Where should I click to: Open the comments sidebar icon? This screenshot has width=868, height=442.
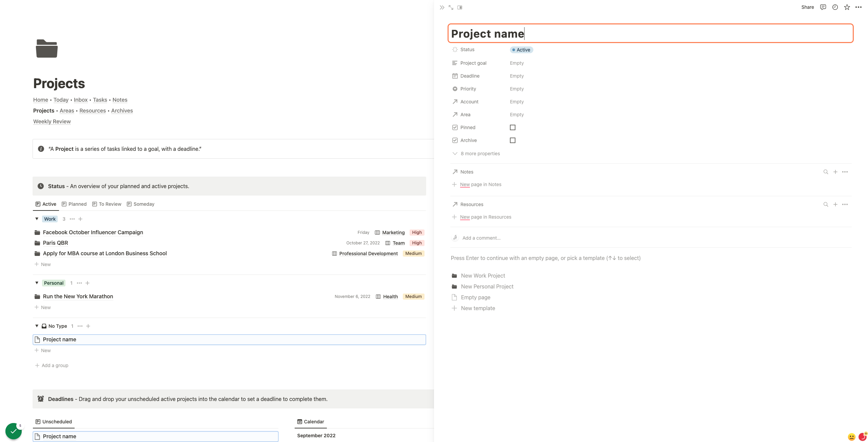click(823, 7)
